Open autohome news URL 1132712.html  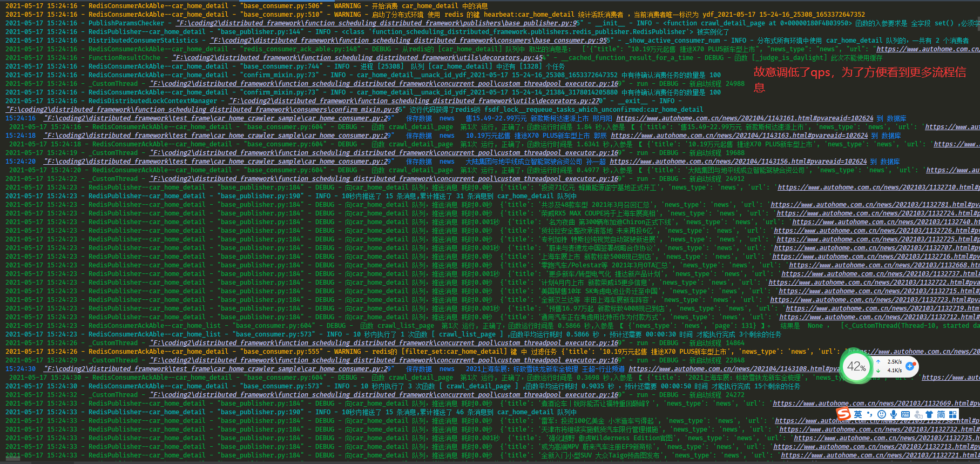(880, 317)
